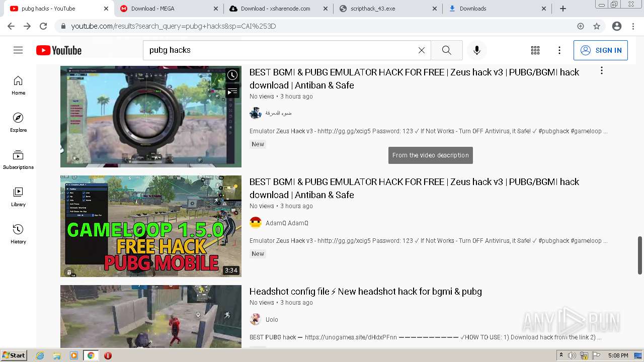
Task: Open the Arabic-named channel of first video
Action: (x=278, y=113)
